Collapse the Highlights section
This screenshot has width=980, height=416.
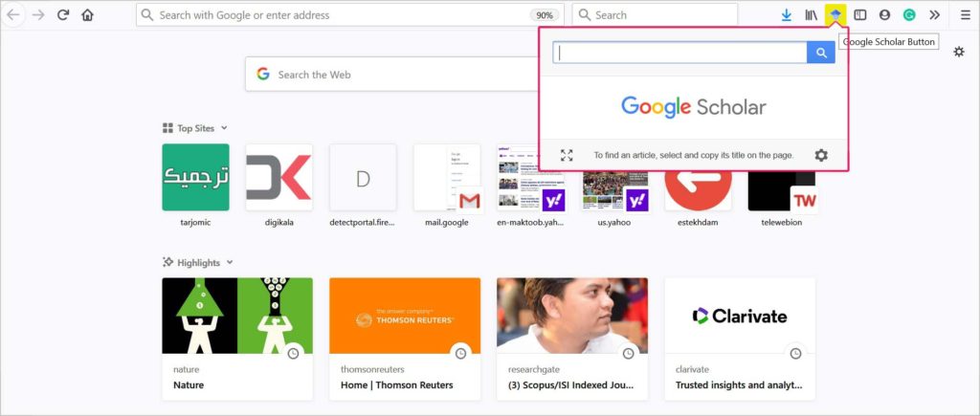230,262
